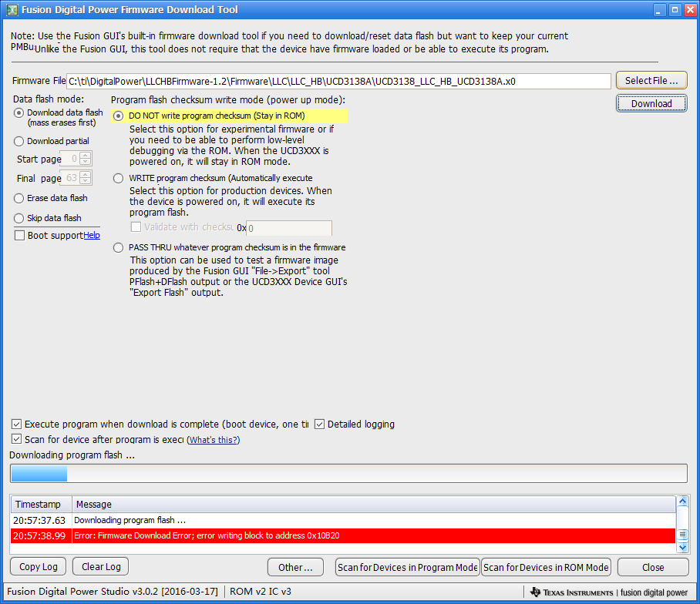Click the Download button
This screenshot has height=604, width=700.
click(x=651, y=103)
